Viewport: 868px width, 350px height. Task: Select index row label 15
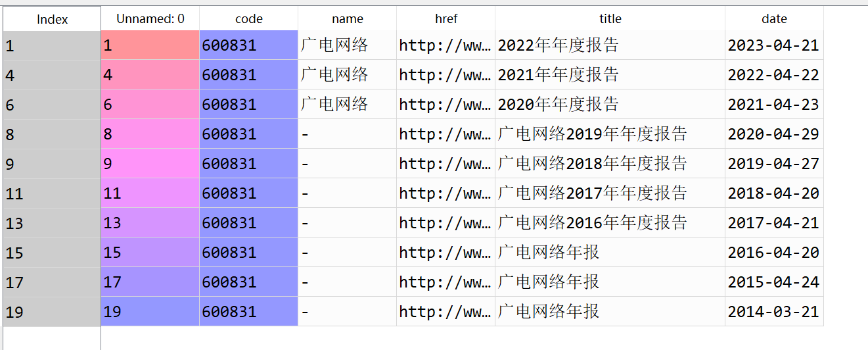click(x=52, y=253)
